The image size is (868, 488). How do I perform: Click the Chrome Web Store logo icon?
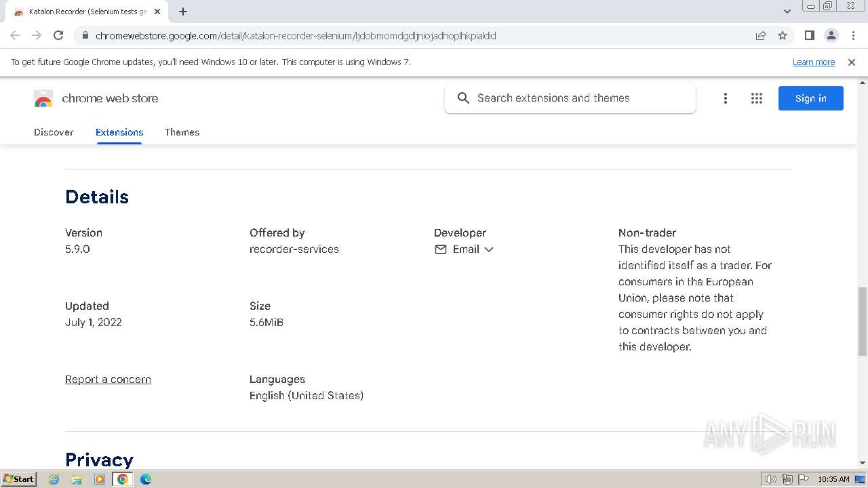[x=43, y=99]
